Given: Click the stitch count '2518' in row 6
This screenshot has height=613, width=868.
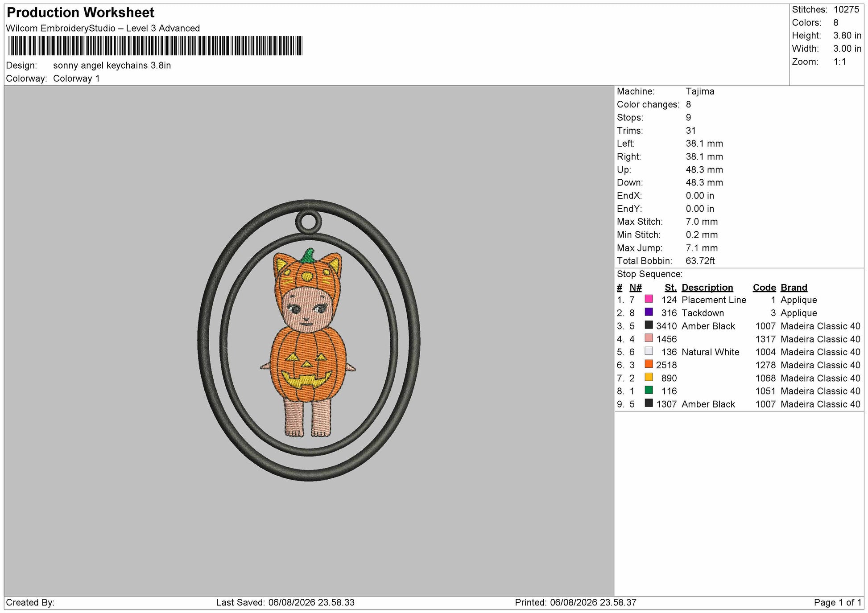Looking at the screenshot, I should pos(666,365).
